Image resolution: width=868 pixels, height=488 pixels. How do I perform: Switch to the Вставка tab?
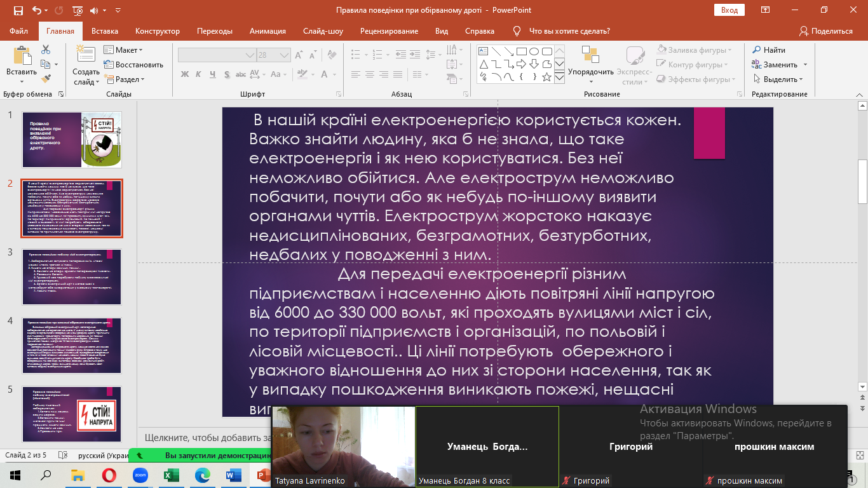click(105, 31)
